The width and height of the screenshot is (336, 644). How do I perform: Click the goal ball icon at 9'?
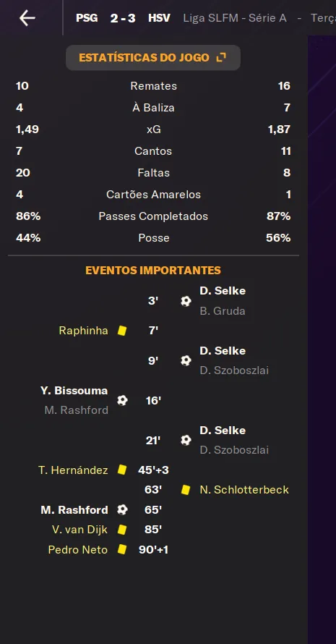[186, 360]
